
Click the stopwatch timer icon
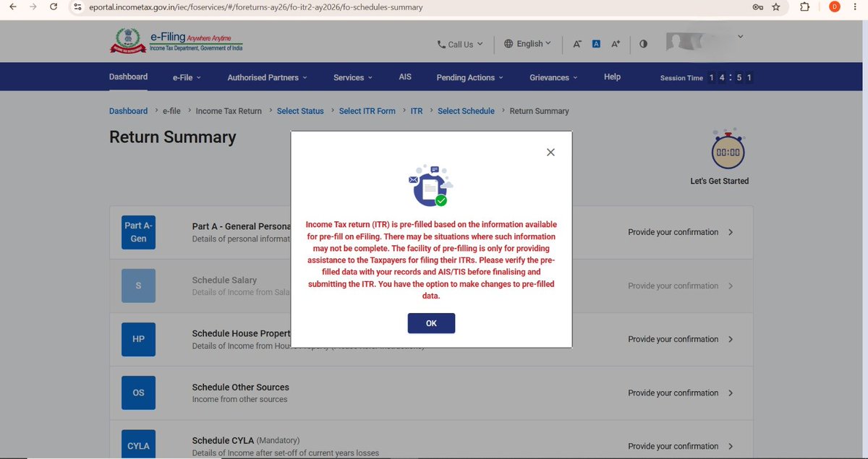click(728, 150)
